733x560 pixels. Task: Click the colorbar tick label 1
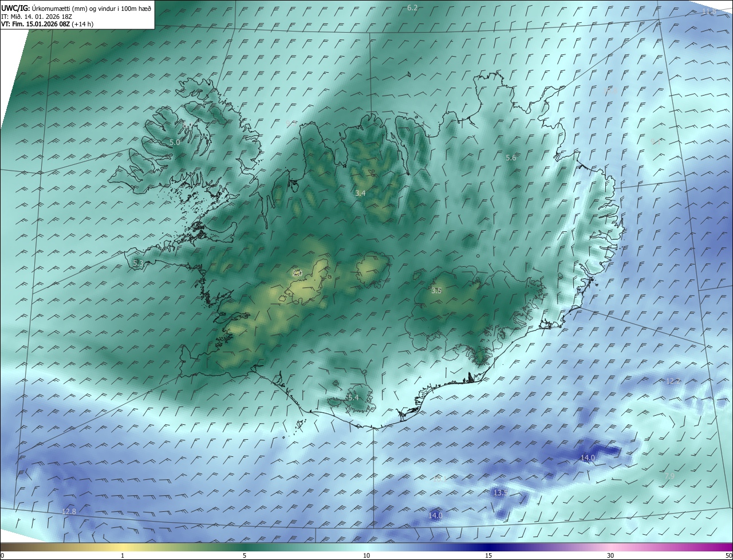tap(123, 555)
